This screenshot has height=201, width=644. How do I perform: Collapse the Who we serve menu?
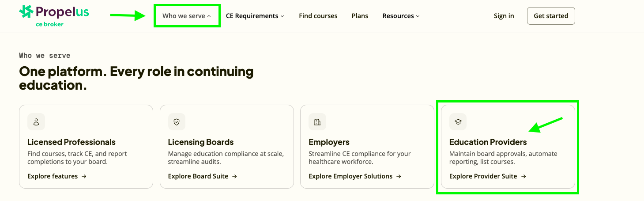pos(187,16)
